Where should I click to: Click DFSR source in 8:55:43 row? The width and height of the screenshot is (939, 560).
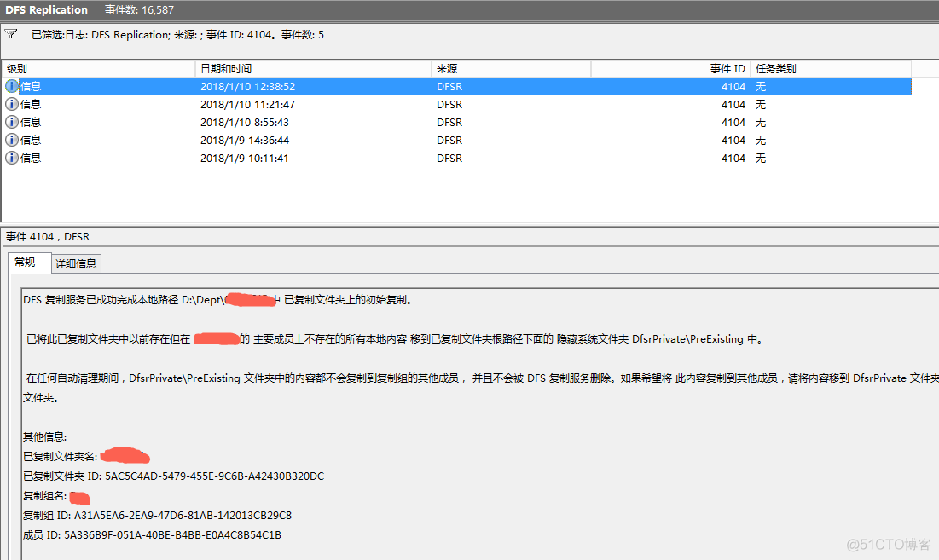point(449,123)
